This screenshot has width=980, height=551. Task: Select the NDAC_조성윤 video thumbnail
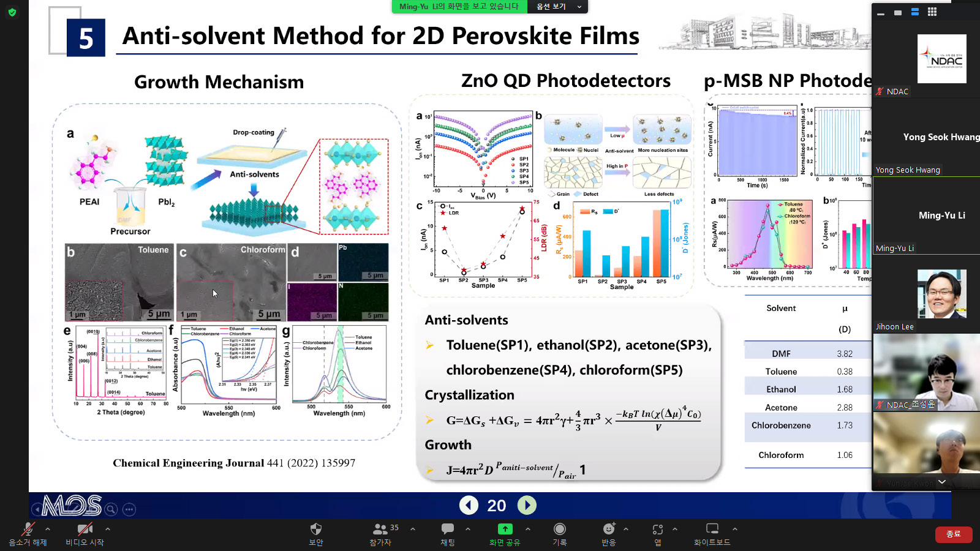tap(926, 372)
